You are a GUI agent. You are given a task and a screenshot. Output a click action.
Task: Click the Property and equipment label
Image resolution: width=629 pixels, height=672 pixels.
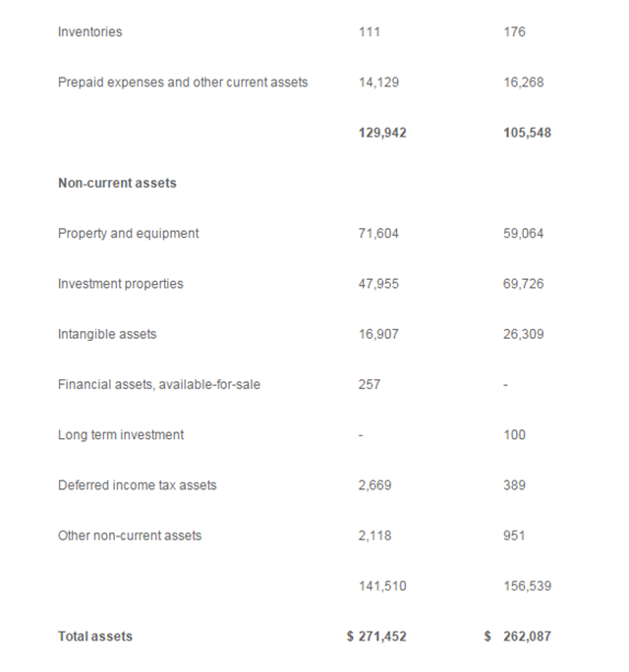pyautogui.click(x=128, y=234)
